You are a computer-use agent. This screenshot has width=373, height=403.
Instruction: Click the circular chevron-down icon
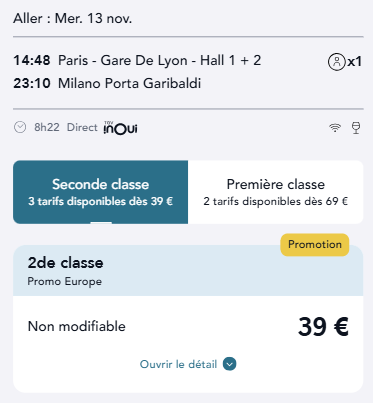click(229, 364)
